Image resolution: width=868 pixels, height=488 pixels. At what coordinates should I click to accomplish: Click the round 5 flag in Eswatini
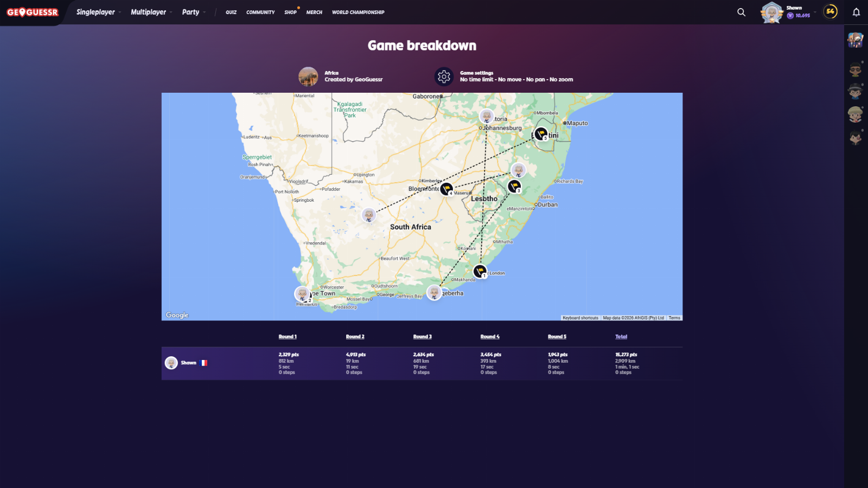point(541,133)
